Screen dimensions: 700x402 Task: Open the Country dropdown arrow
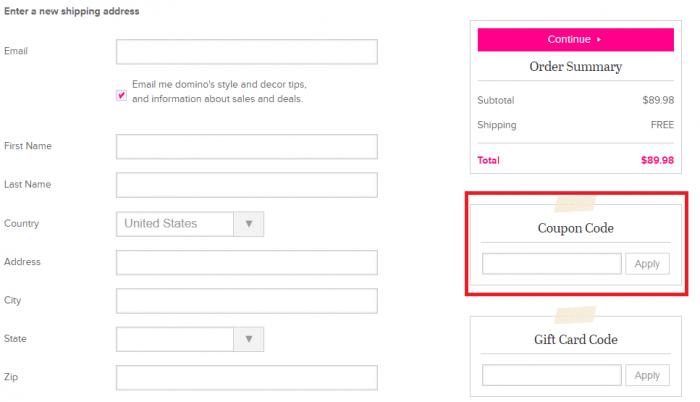pyautogui.click(x=249, y=224)
